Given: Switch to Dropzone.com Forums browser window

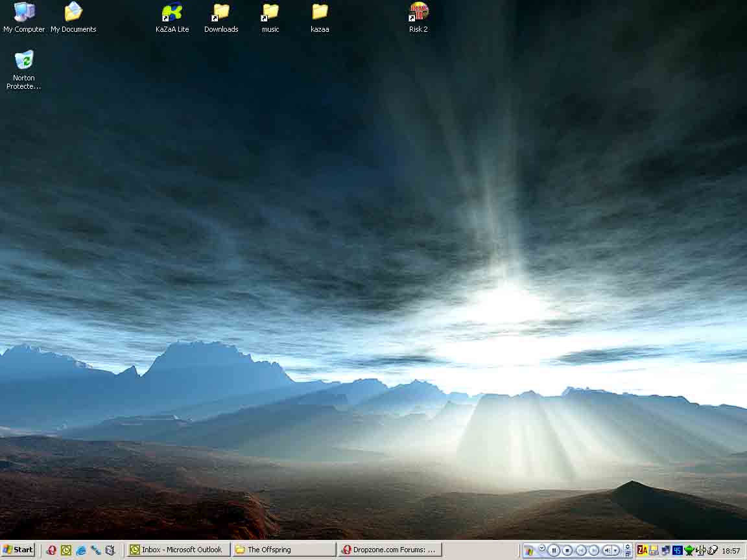Looking at the screenshot, I should pyautogui.click(x=390, y=550).
